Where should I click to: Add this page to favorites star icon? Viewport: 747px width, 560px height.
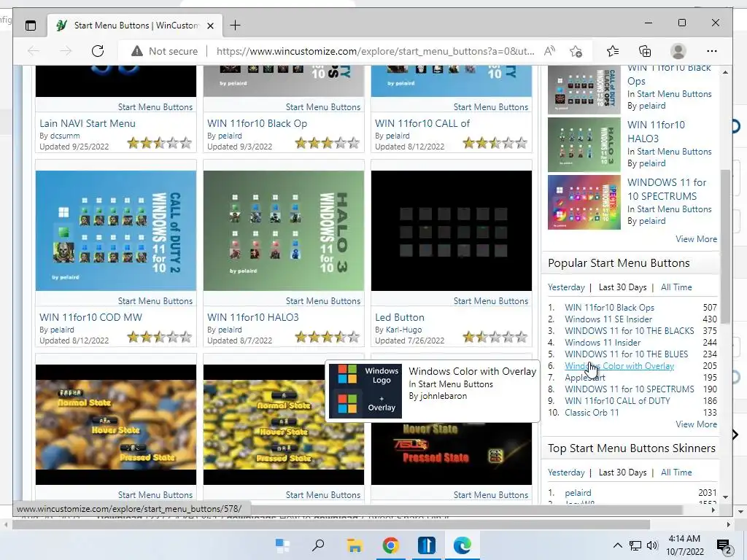[x=576, y=51]
